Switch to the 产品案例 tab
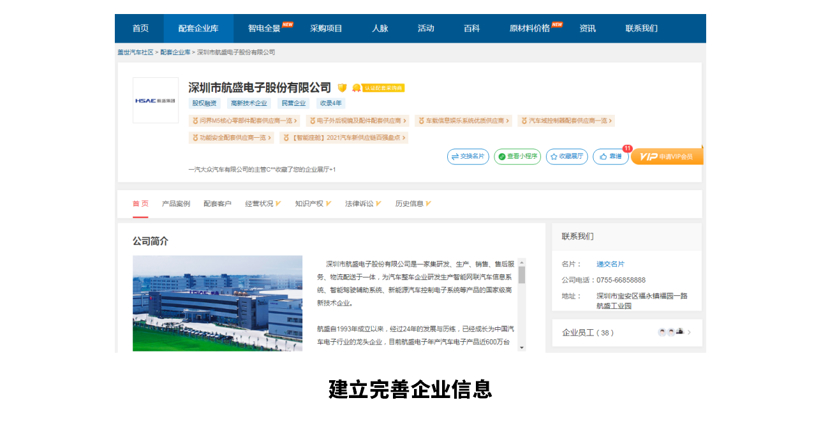This screenshot has width=820, height=421. (x=176, y=204)
